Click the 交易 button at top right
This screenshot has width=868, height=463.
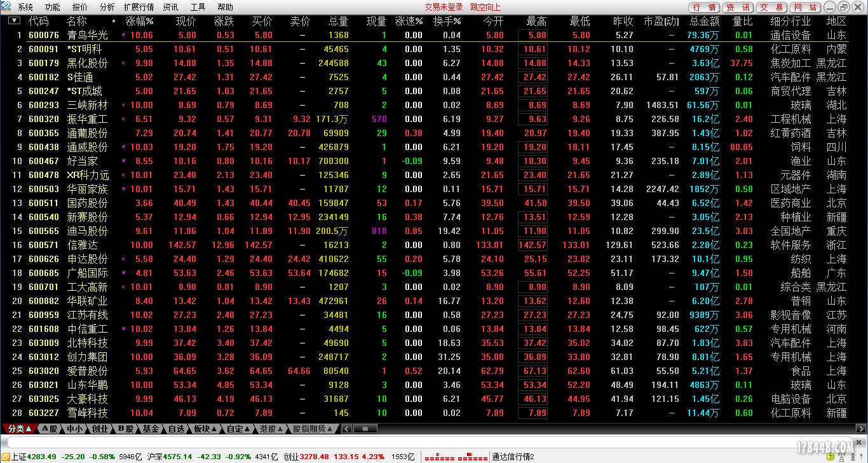(x=771, y=7)
